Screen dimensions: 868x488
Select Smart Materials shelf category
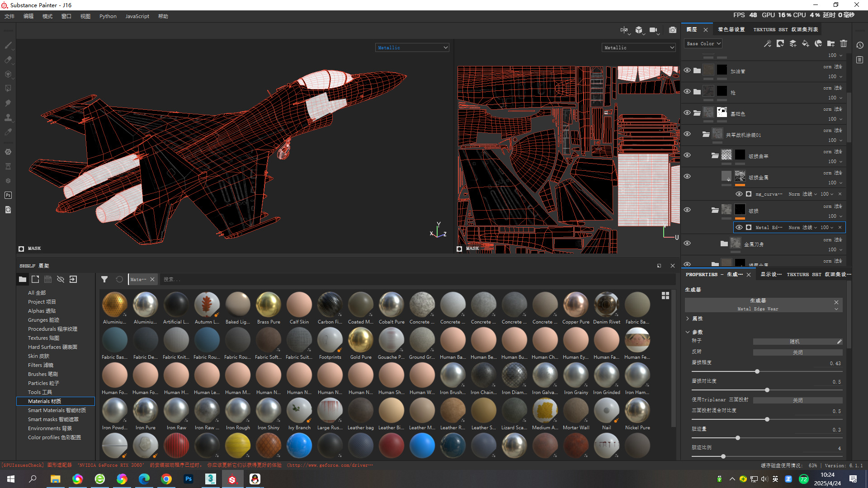coord(57,410)
